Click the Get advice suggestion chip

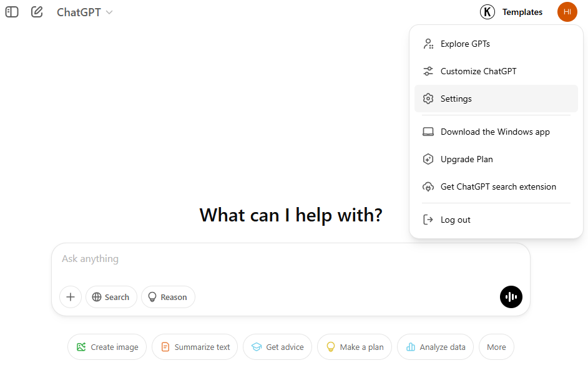click(278, 347)
